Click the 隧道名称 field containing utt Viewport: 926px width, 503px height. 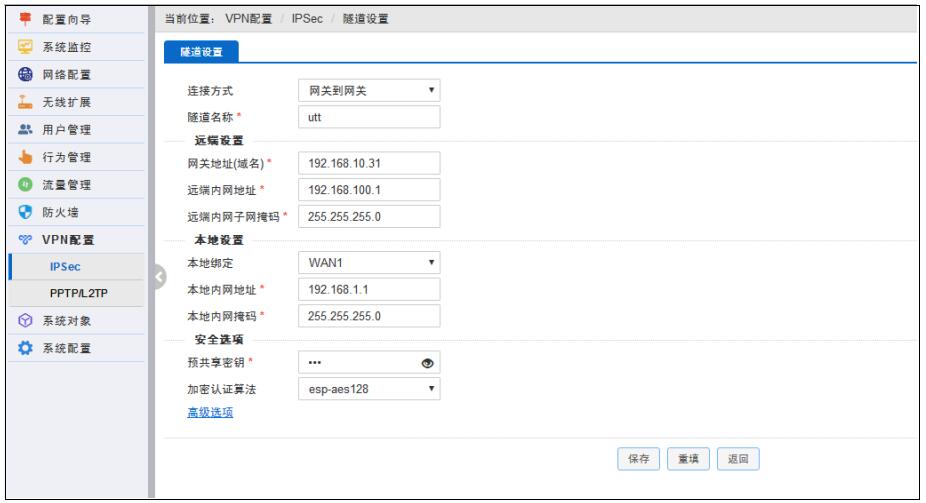(x=369, y=117)
